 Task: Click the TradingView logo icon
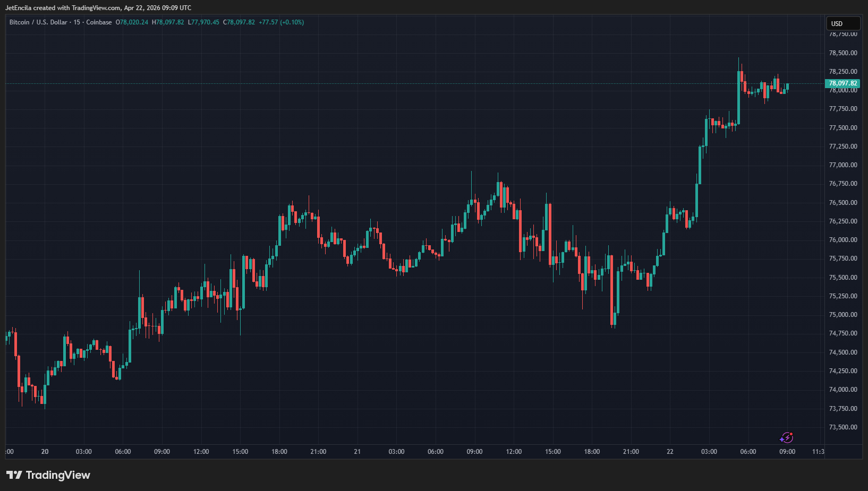tap(14, 475)
